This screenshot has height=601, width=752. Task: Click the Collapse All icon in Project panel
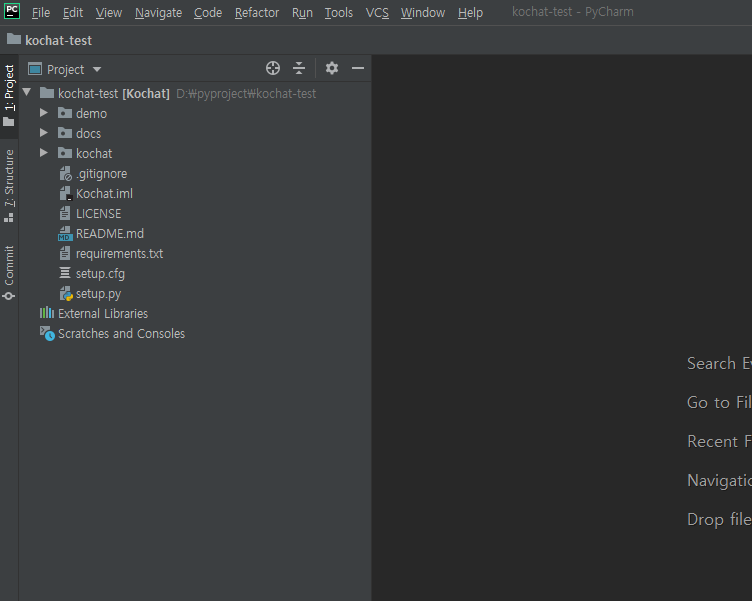[x=299, y=68]
